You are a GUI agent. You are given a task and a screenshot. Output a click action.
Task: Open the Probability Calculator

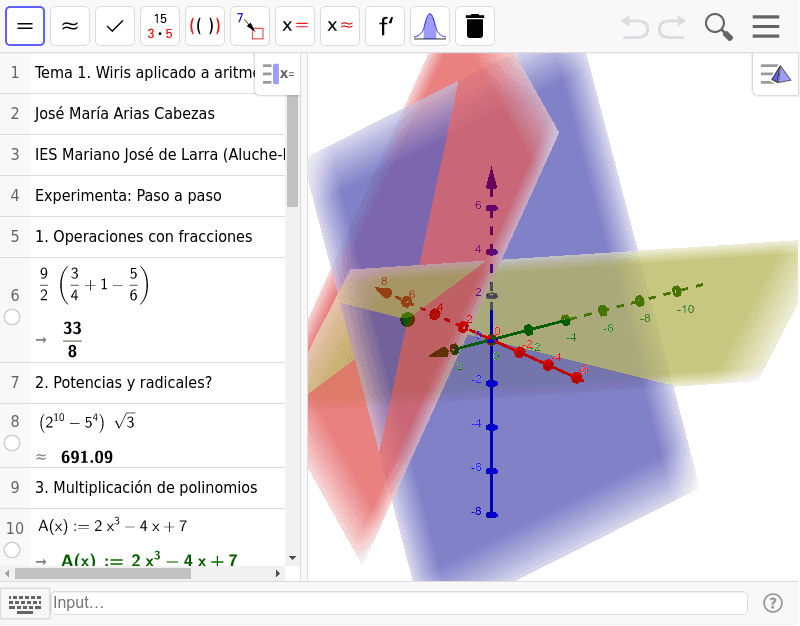429,26
